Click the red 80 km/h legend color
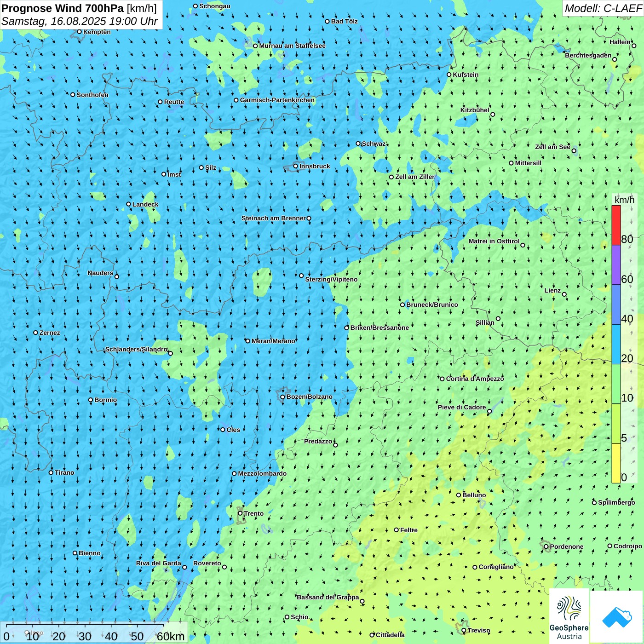This screenshot has height=644, width=644. pyautogui.click(x=616, y=225)
